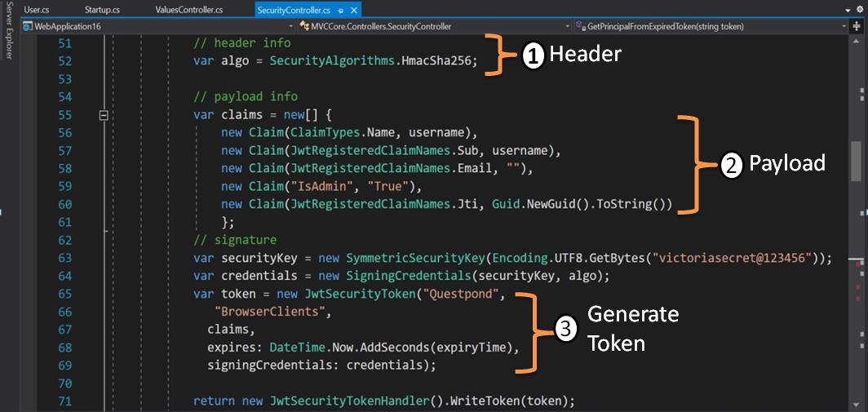Click the vertical scrollbar thumb
Image resolution: width=868 pixels, height=412 pixels.
pyautogui.click(x=857, y=162)
